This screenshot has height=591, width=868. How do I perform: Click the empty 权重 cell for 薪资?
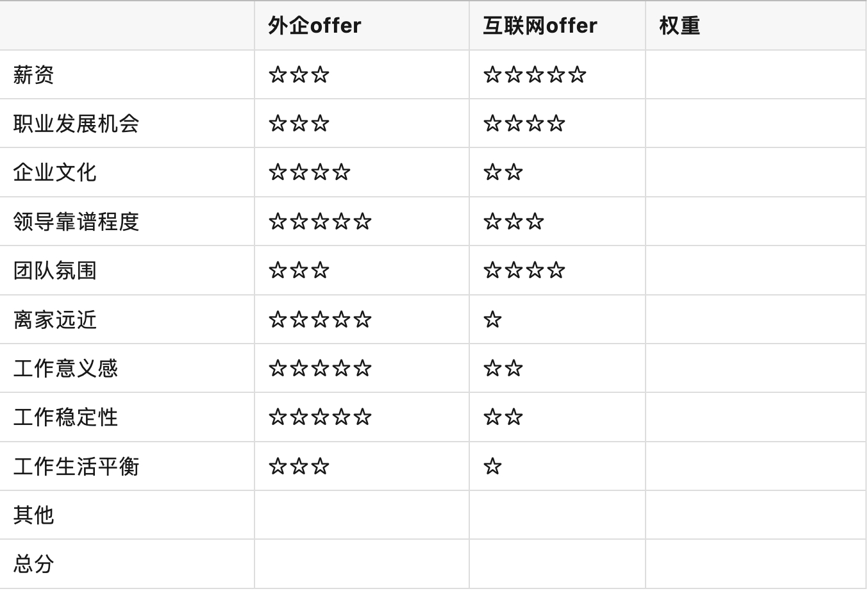[x=755, y=75]
